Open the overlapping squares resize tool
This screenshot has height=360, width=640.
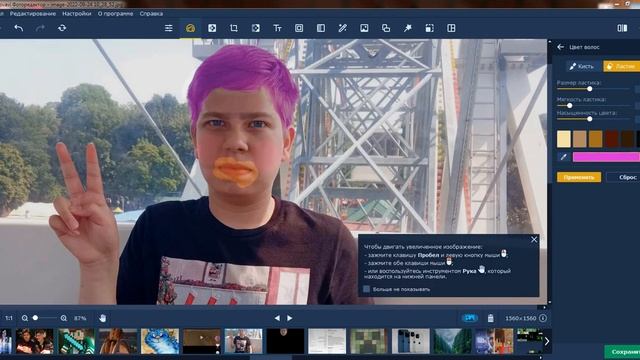point(386,28)
